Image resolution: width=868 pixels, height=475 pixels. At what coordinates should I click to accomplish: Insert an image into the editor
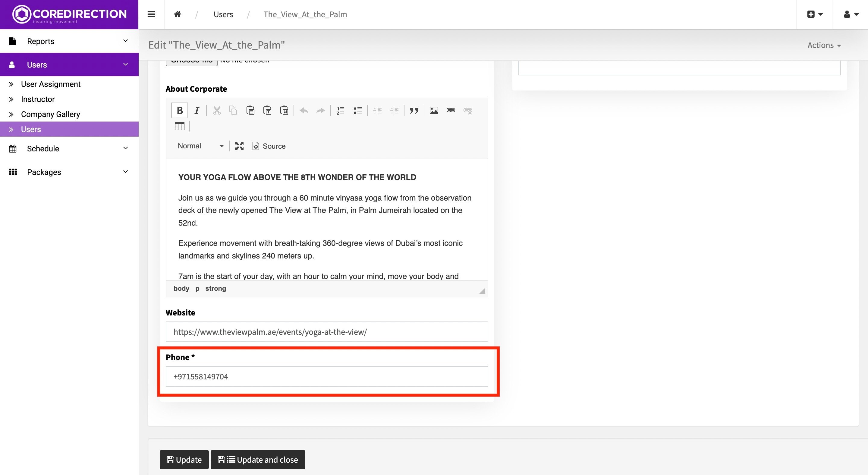click(434, 111)
